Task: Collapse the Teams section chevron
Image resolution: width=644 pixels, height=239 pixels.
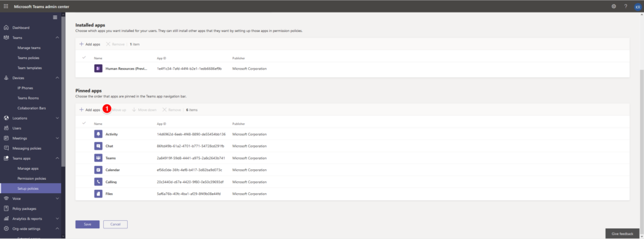Action: 57,38
